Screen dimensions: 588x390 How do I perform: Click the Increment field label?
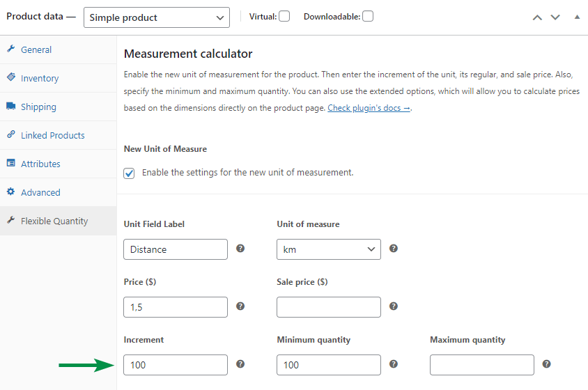tap(144, 340)
